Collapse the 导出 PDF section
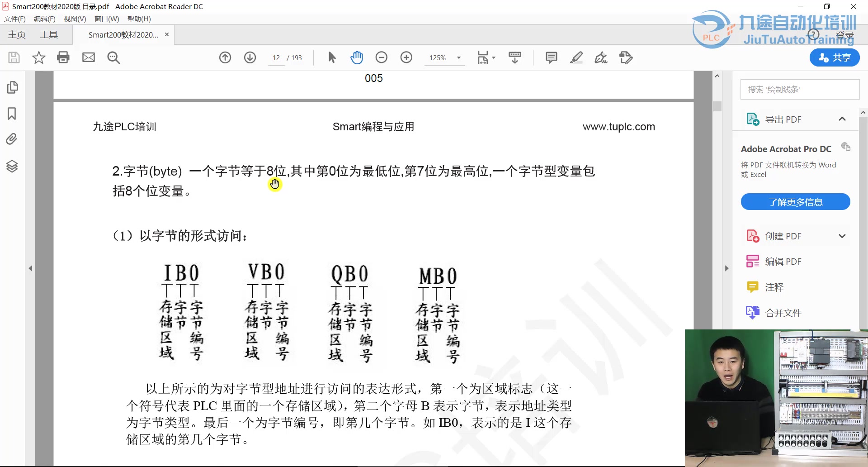This screenshot has width=868, height=467. (842, 119)
